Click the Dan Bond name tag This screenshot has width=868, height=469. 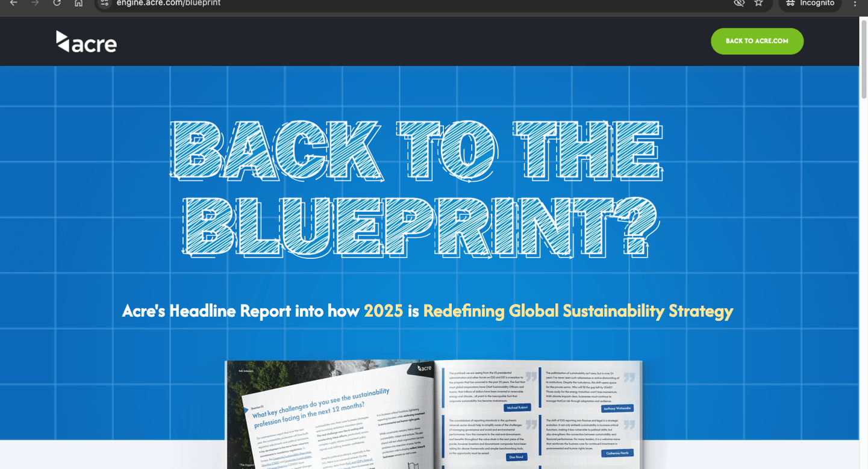(x=516, y=457)
